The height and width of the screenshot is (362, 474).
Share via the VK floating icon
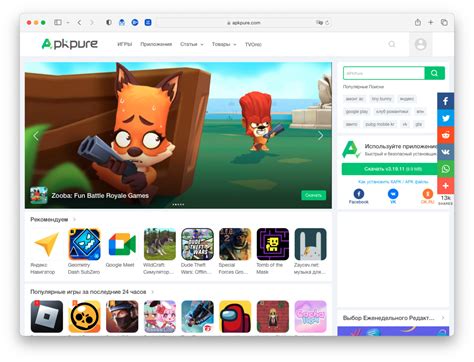click(x=446, y=152)
